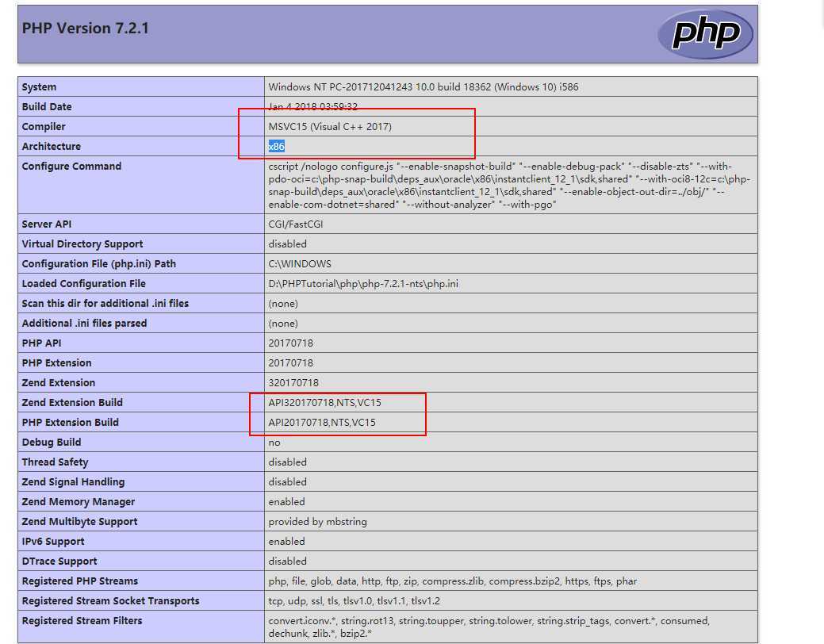Click the 'Zend Extension Build' label
The image size is (824, 644).
[x=72, y=402]
